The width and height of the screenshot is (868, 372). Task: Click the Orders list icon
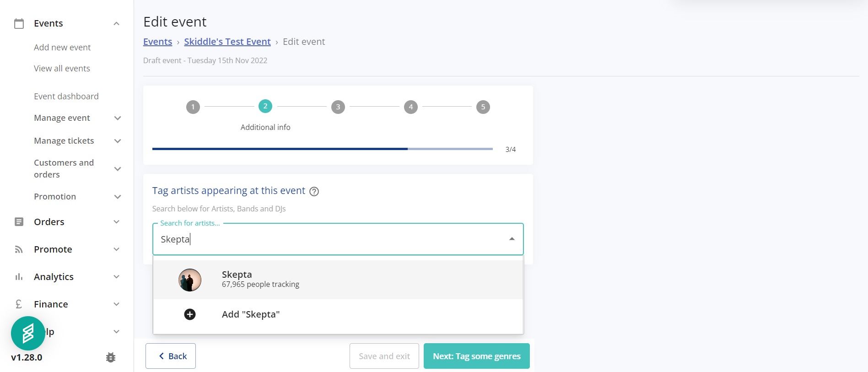click(19, 222)
